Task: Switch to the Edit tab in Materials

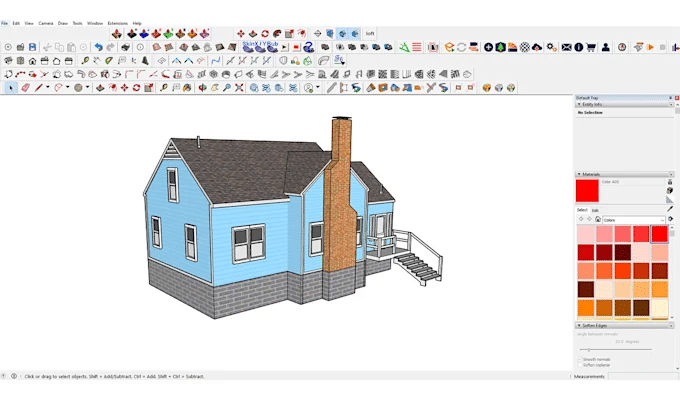Action: click(595, 210)
